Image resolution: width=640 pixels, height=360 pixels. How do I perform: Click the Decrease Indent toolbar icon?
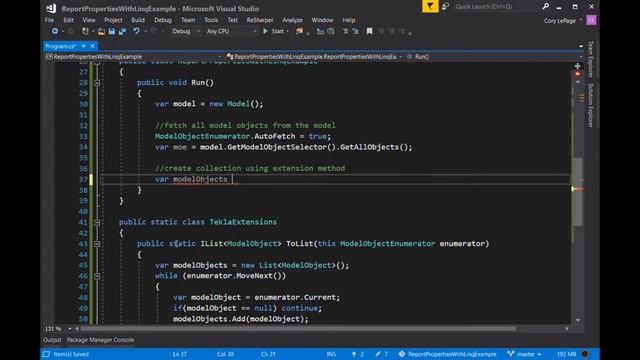pyautogui.click(x=345, y=31)
